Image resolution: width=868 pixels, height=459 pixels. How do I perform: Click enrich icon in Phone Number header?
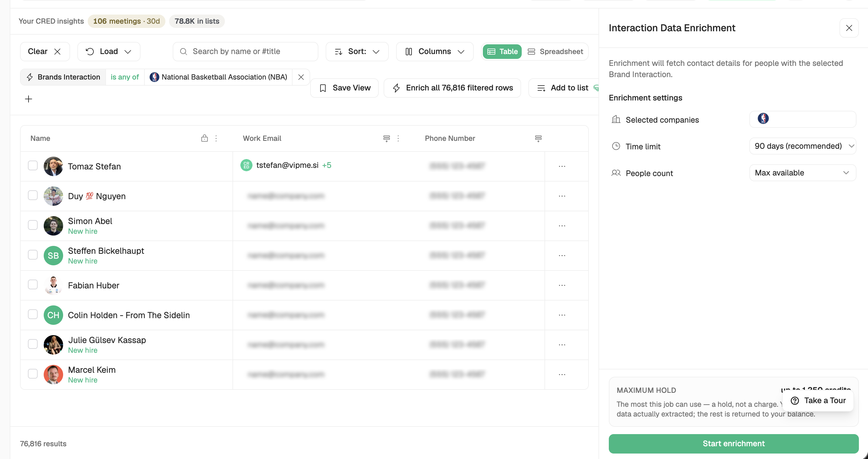pyautogui.click(x=538, y=138)
